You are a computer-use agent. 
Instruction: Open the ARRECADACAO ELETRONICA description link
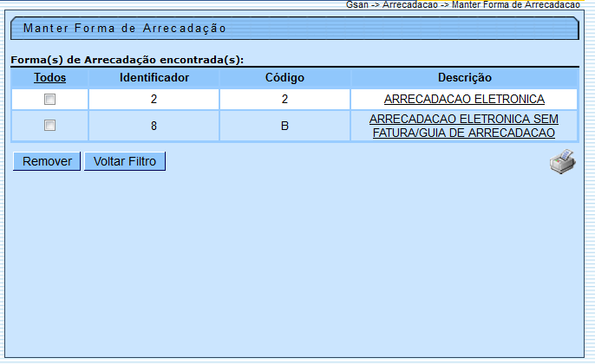(x=464, y=99)
